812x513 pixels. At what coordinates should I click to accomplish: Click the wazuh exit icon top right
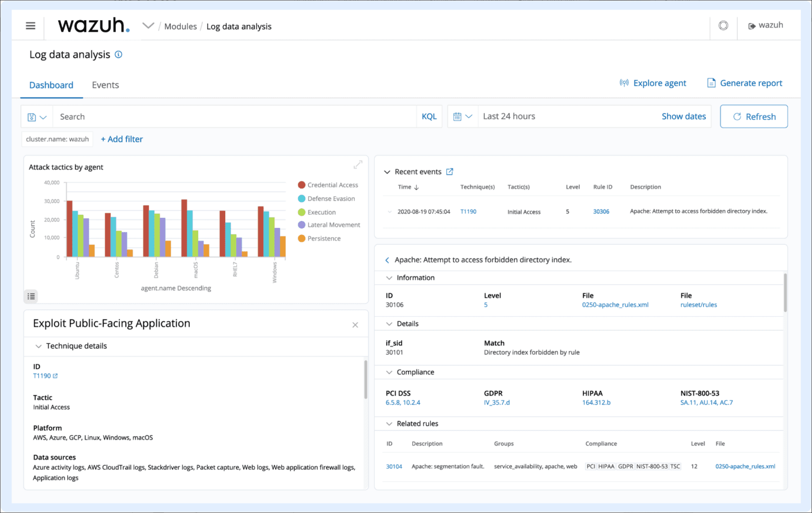753,24
